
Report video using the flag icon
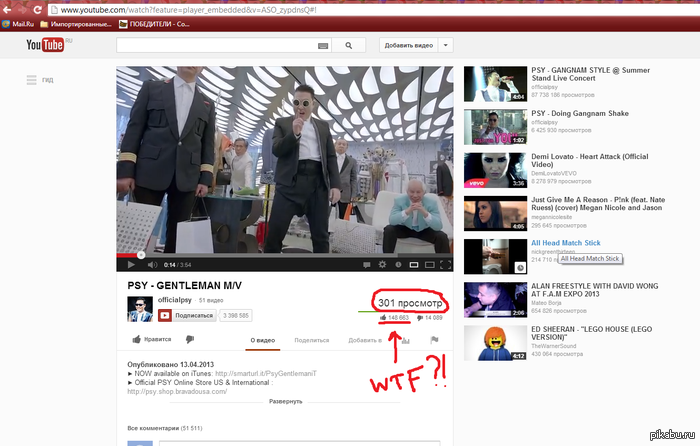pos(434,340)
